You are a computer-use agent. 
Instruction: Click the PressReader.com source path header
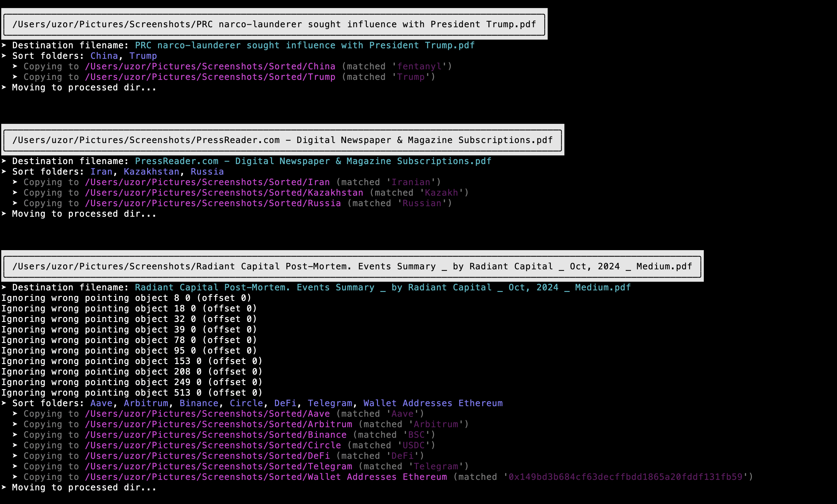pos(282,140)
